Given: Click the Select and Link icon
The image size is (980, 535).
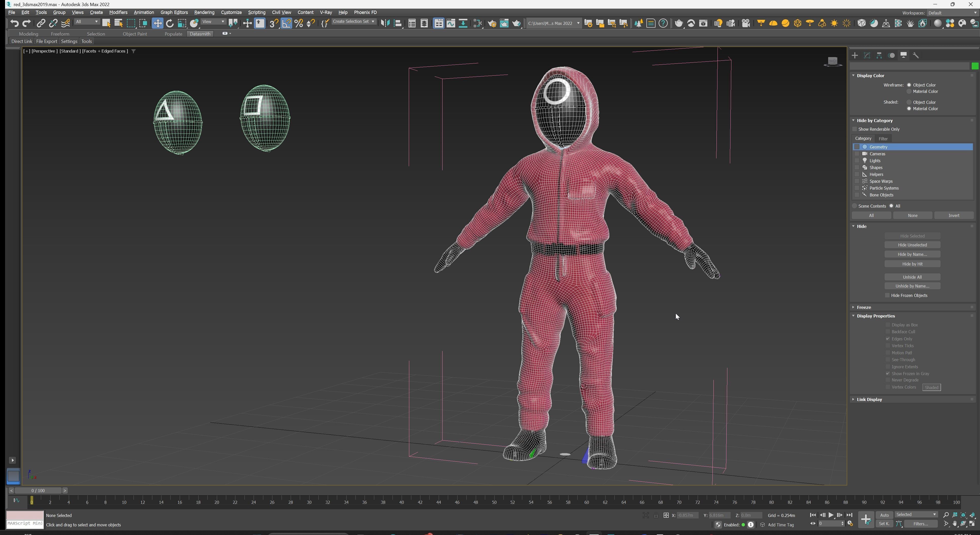Looking at the screenshot, I should click(41, 24).
